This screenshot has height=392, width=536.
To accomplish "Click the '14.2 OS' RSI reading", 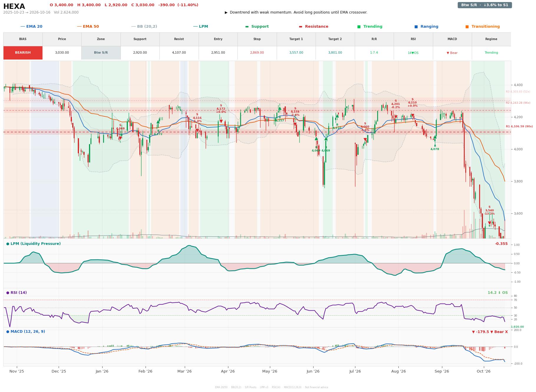I will [x=498, y=293].
